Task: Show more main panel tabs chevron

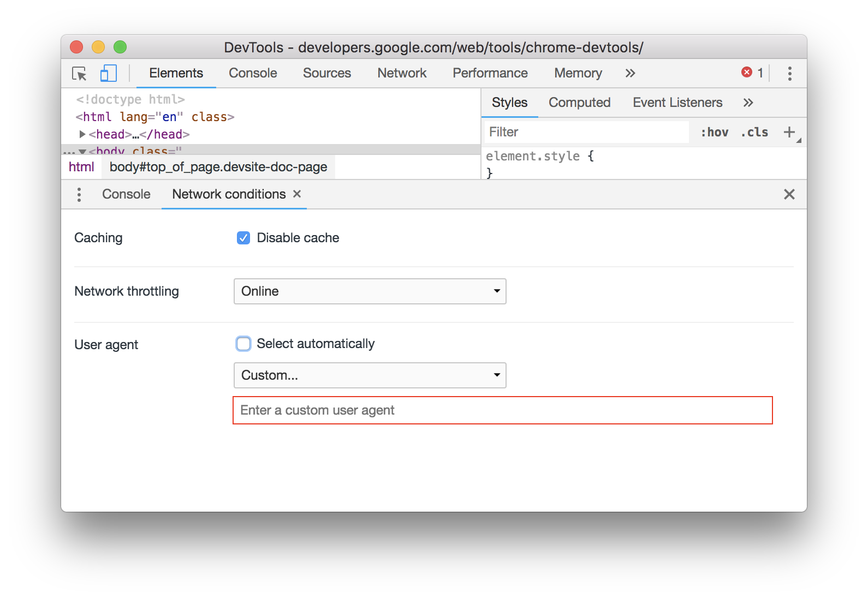Action: [630, 73]
